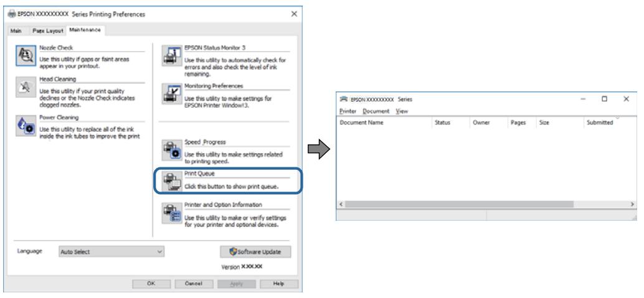Click the Cancel button

[193, 284]
